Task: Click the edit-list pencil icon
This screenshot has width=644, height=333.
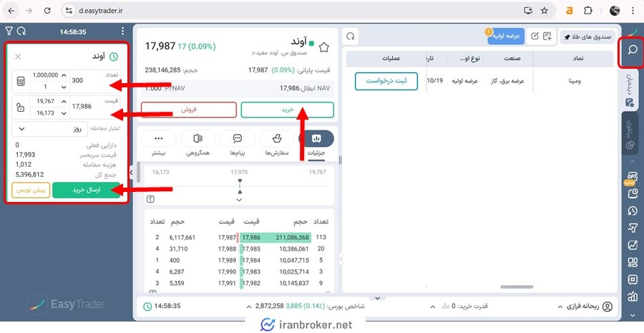Action: click(535, 37)
